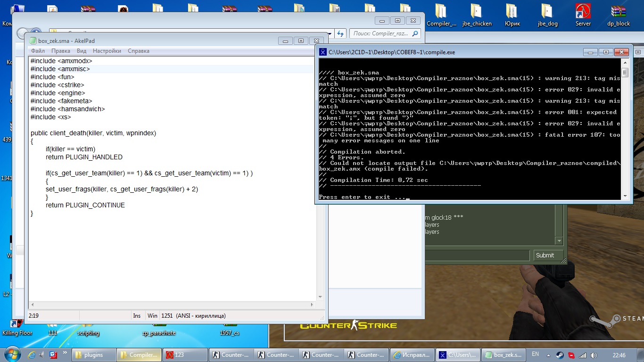
Task: Open the dp_block archive on the desktop
Action: [619, 15]
